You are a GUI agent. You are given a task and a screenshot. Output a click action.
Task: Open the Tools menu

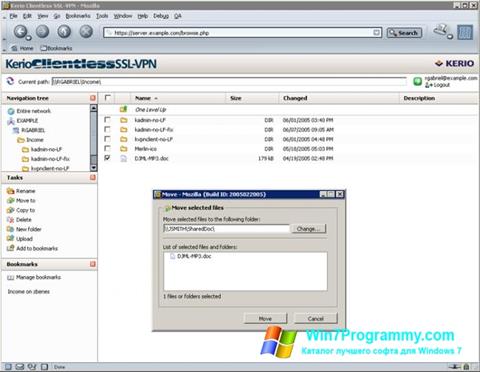102,16
